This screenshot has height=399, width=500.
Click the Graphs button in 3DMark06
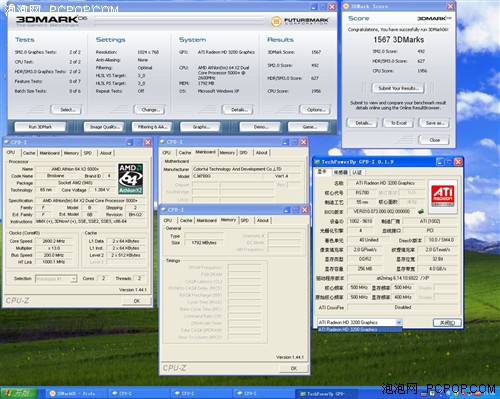[x=200, y=127]
